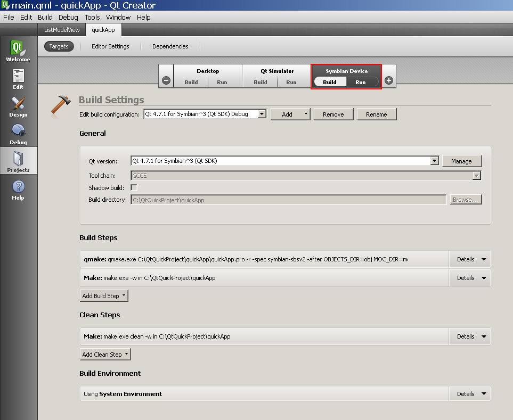Expand Details for the Make build step
Screen dimensions: 513x420
pyautogui.click(x=470, y=278)
